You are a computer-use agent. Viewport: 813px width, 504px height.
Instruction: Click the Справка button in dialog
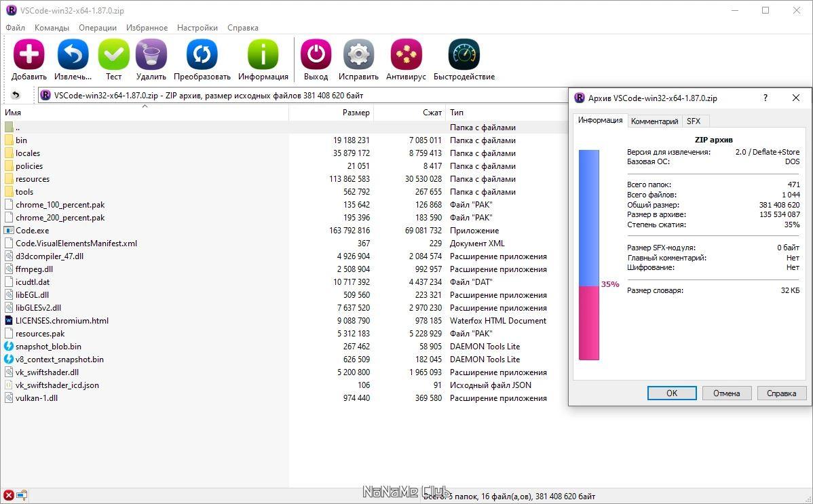[781, 393]
